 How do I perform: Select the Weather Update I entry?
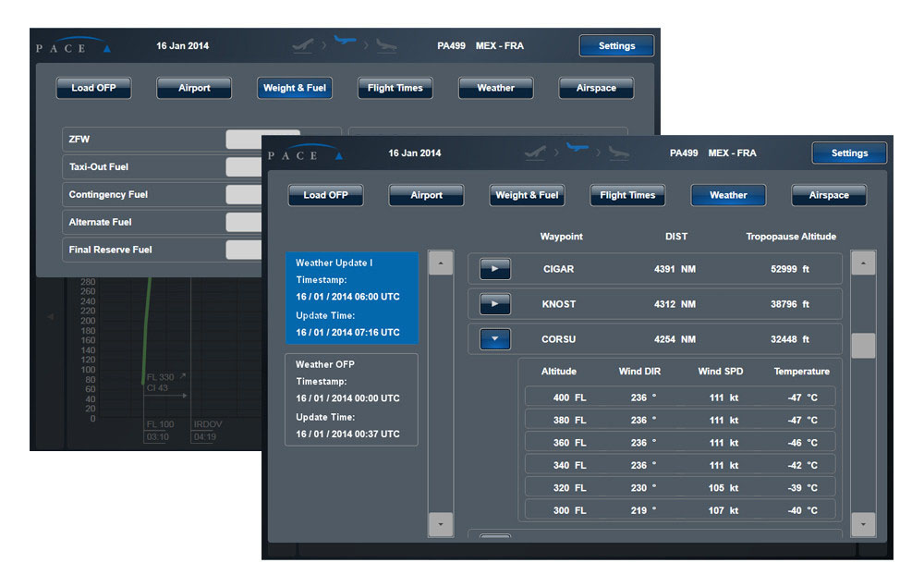tap(352, 298)
